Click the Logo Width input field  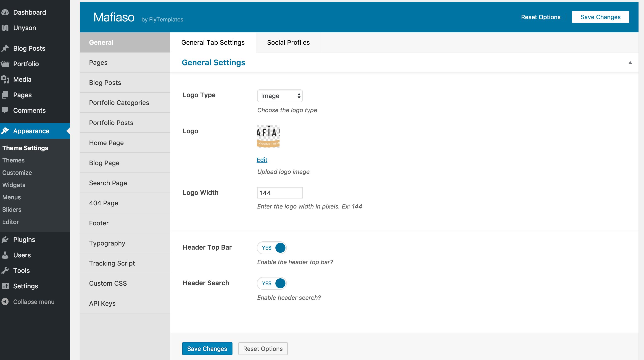[280, 193]
